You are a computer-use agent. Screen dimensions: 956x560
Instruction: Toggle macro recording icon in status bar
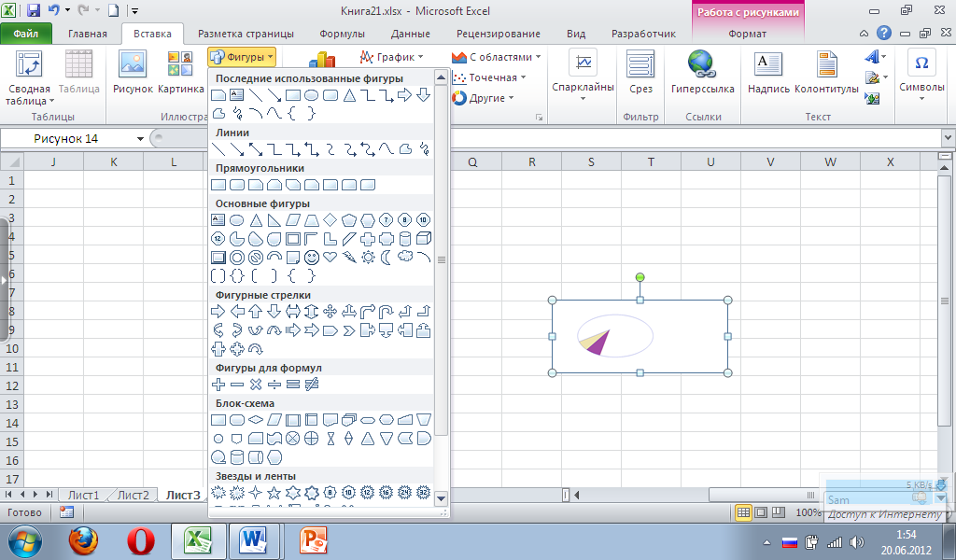[x=66, y=512]
